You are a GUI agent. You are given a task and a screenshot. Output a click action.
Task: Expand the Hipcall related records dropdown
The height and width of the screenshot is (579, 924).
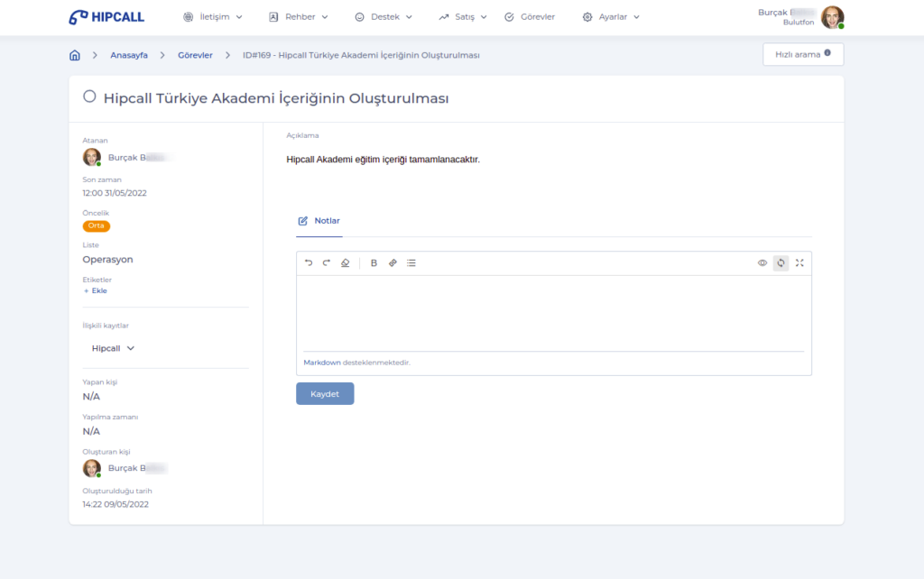(113, 349)
